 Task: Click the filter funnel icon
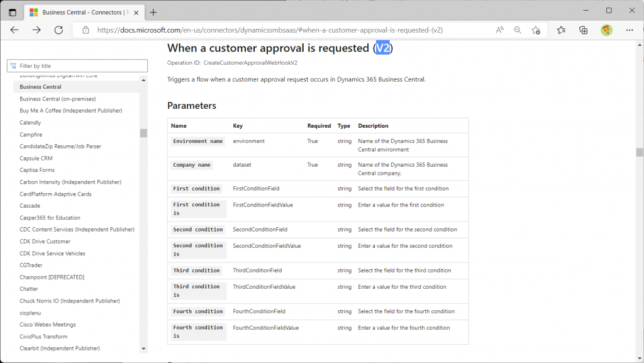click(13, 65)
